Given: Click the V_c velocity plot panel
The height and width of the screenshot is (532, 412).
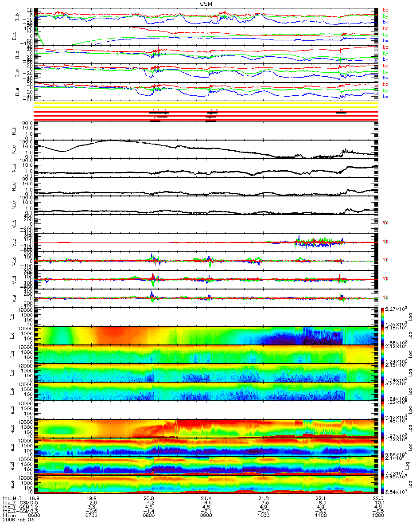Looking at the screenshot, I should pyautogui.click(x=207, y=242).
